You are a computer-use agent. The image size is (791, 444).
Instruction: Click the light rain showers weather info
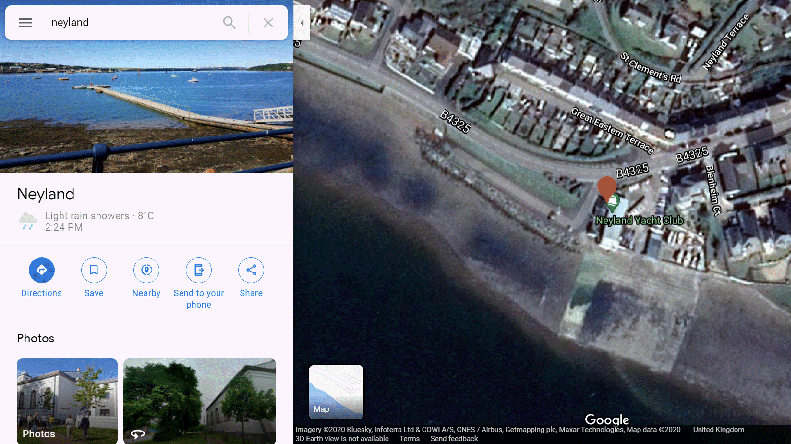pyautogui.click(x=88, y=216)
